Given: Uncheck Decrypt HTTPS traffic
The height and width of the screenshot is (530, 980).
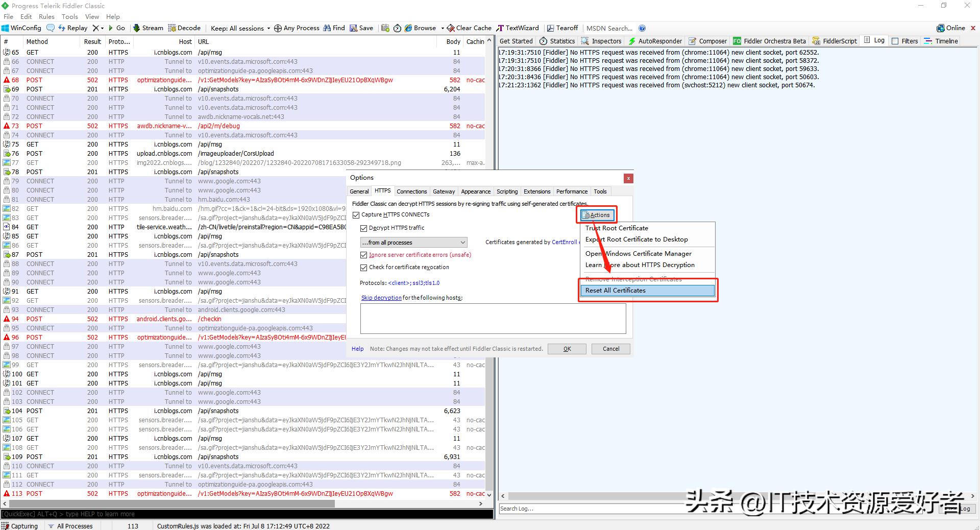Looking at the screenshot, I should point(363,228).
